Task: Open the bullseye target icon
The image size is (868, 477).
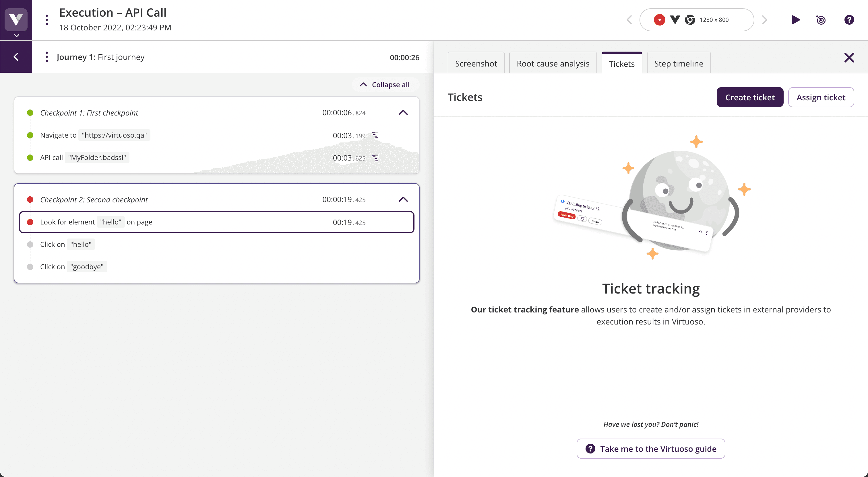Action: click(x=821, y=20)
